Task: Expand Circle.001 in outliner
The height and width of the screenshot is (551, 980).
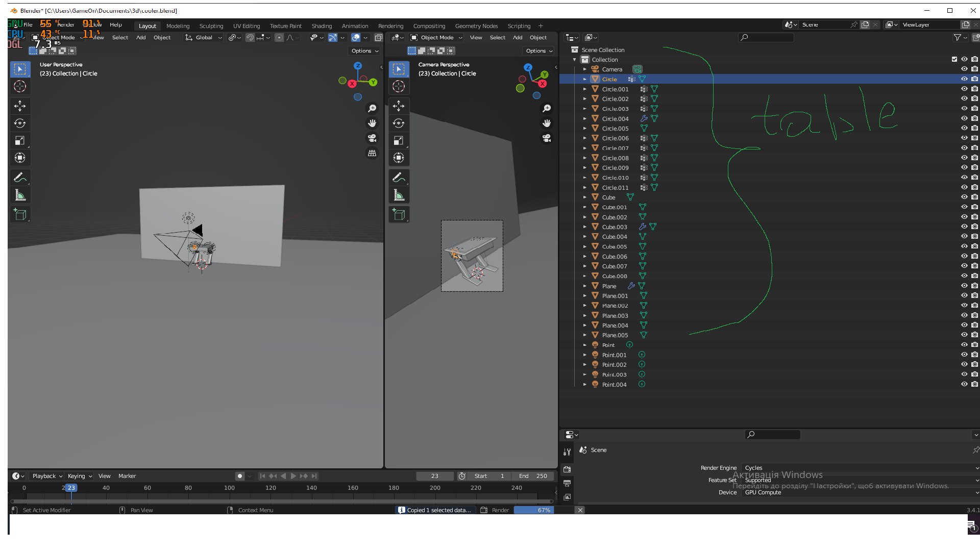Action: click(x=585, y=89)
